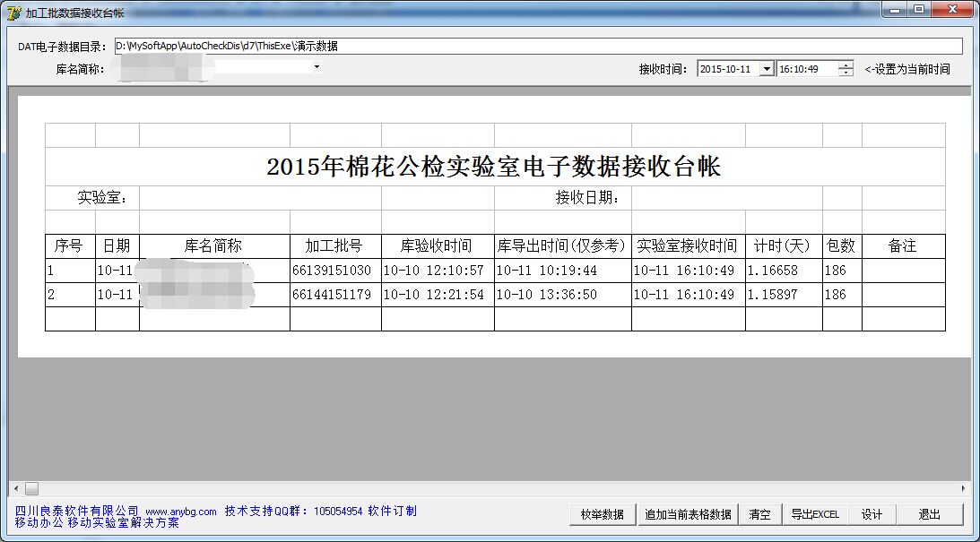Open report designer via 设计 button
980x542 pixels.
pos(871,514)
